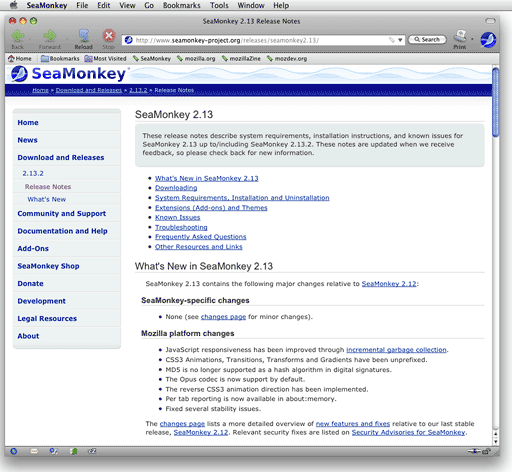
Task: Click Donate in the sidebar
Action: (30, 283)
